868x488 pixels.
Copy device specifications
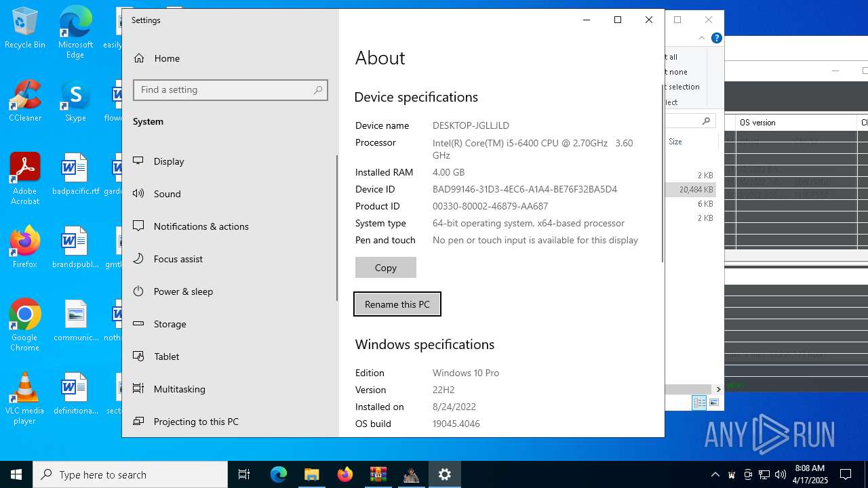click(386, 268)
